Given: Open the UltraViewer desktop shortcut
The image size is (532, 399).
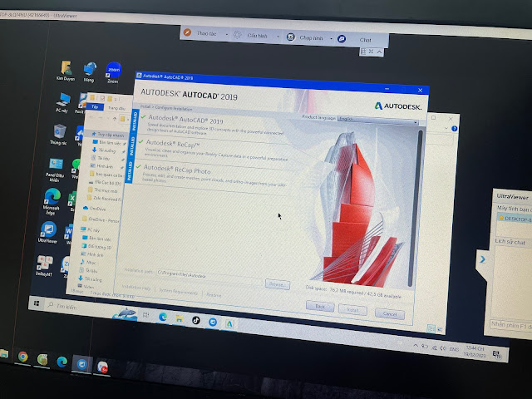Looking at the screenshot, I should point(48,233).
